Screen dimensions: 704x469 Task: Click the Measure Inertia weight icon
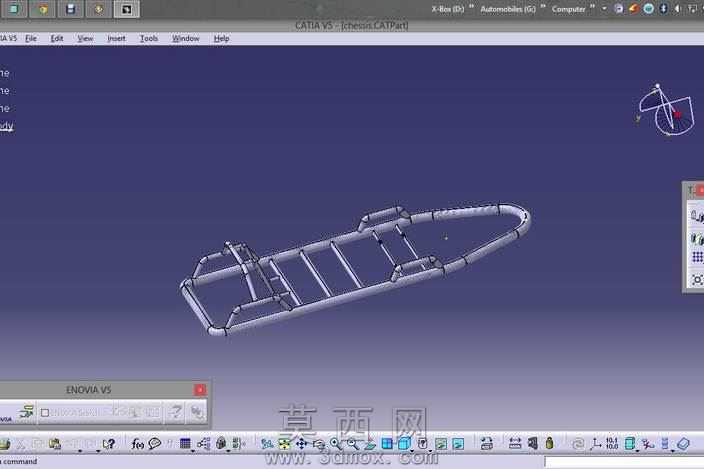pyautogui.click(x=550, y=444)
